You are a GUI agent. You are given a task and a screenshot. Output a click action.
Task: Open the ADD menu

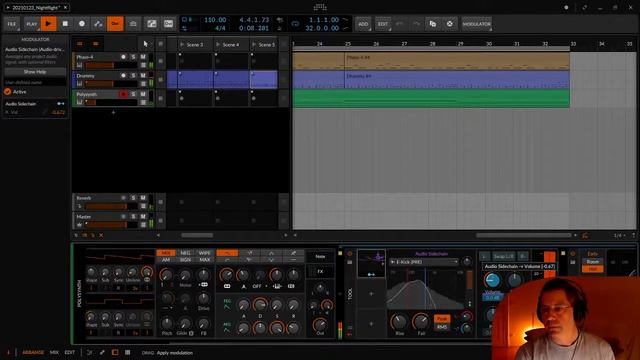363,24
